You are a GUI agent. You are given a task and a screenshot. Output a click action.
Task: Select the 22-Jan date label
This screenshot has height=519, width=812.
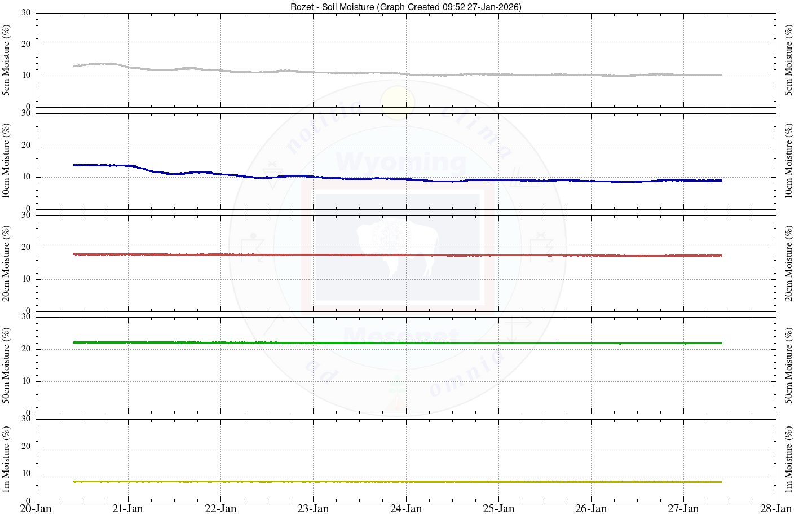click(220, 509)
